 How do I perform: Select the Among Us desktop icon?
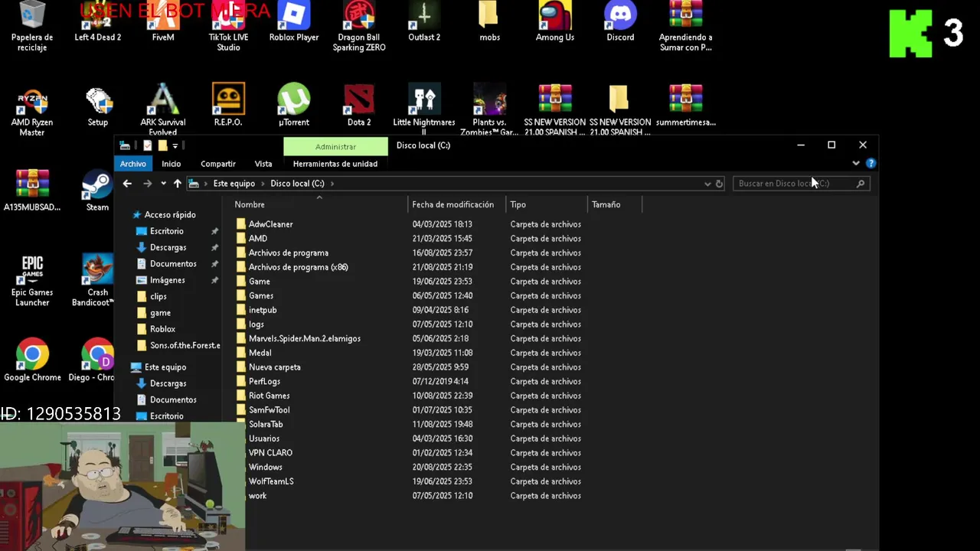point(555,23)
